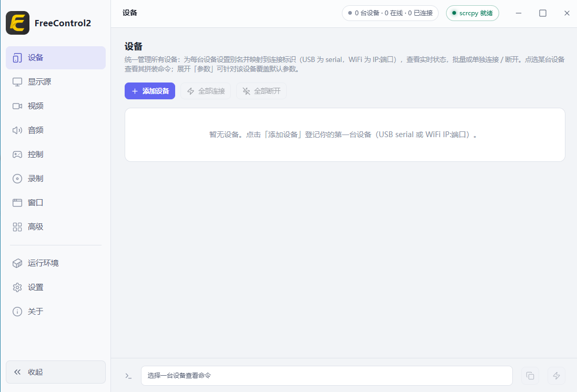
Task: Go to the 显示源 sidebar page
Action: point(56,81)
